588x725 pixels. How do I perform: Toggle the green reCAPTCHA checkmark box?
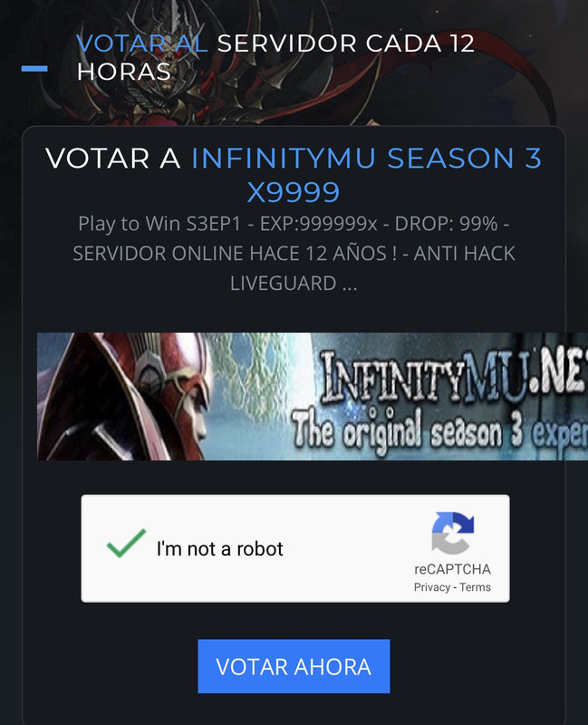tap(126, 544)
